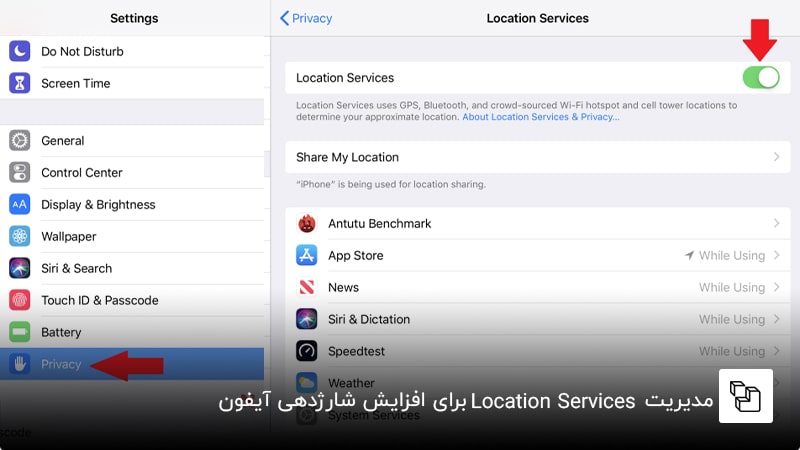Select Wallpaper in sidebar
800x450 pixels.
[x=132, y=236]
